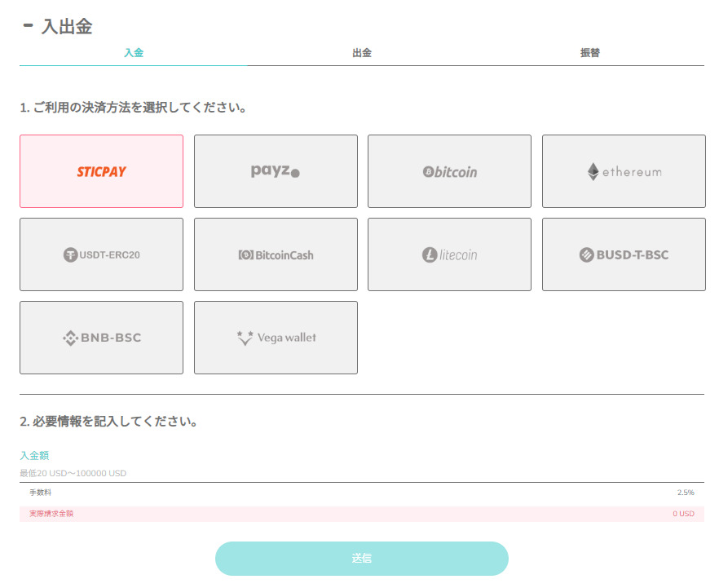Pick ethereum payment card

(x=624, y=171)
